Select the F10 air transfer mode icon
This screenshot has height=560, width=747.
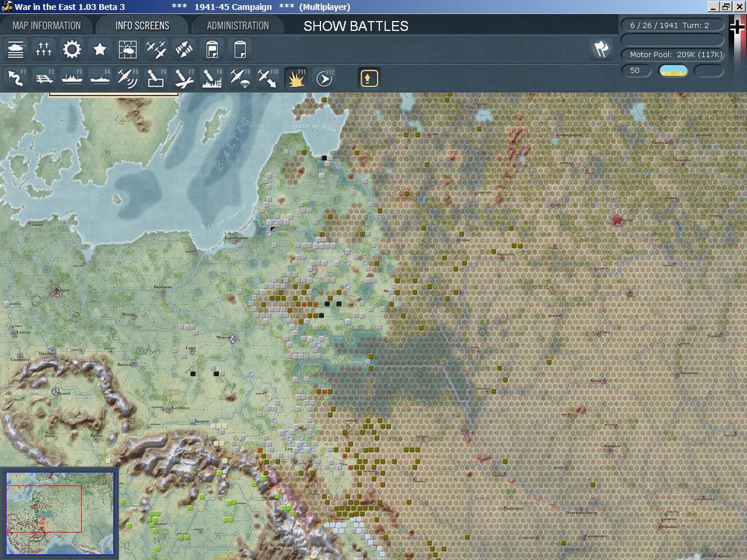[268, 78]
